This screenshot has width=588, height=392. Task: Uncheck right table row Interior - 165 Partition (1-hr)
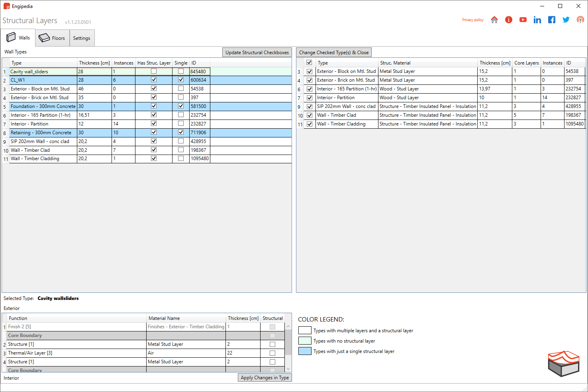(x=310, y=89)
